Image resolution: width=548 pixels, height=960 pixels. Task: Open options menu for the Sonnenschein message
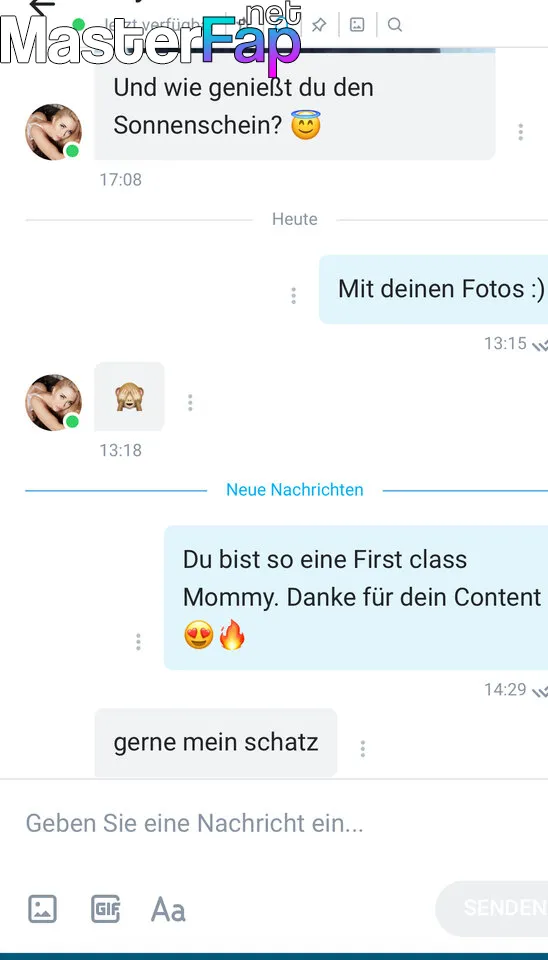(520, 132)
